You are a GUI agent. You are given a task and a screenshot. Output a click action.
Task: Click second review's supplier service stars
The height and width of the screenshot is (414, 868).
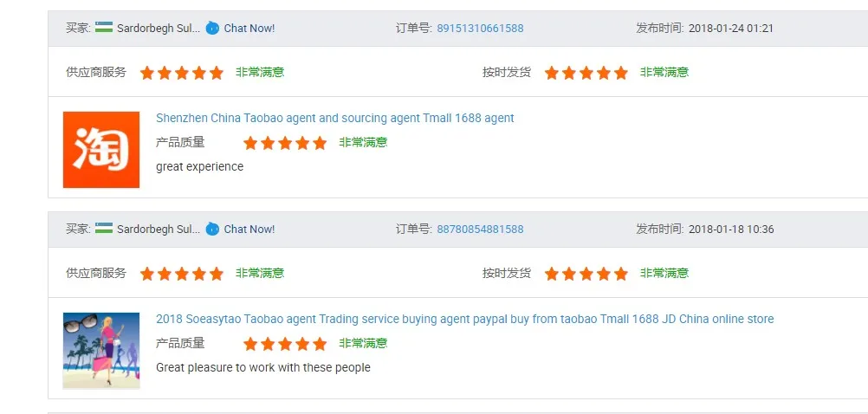pos(182,274)
